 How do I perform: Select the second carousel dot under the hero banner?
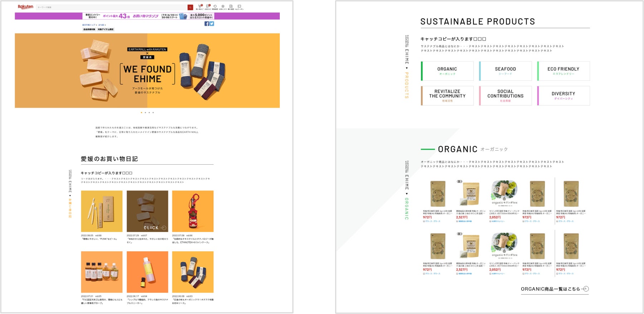[x=145, y=113]
